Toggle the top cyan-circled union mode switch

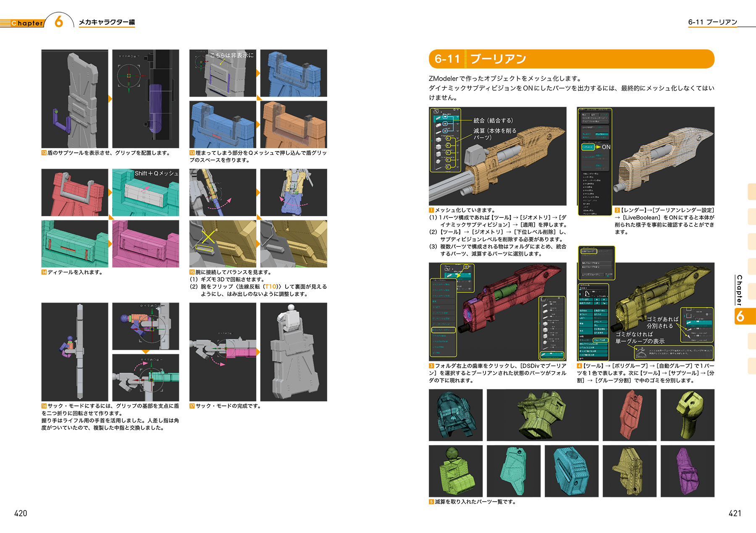445,117
